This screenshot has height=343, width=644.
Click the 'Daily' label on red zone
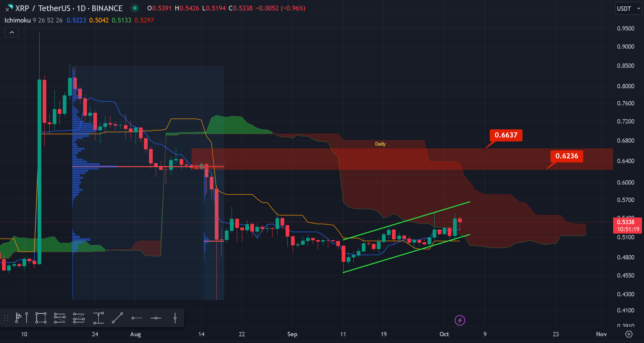(x=380, y=144)
